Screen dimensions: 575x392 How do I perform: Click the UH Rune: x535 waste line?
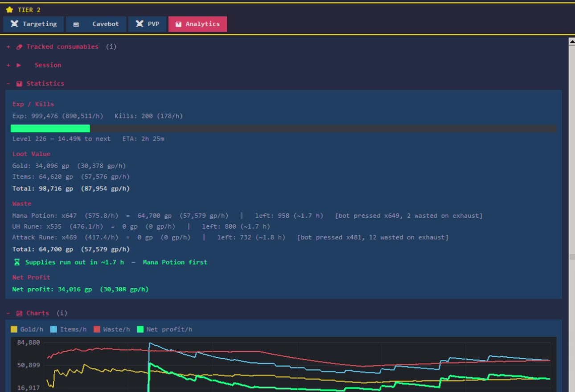click(x=141, y=226)
